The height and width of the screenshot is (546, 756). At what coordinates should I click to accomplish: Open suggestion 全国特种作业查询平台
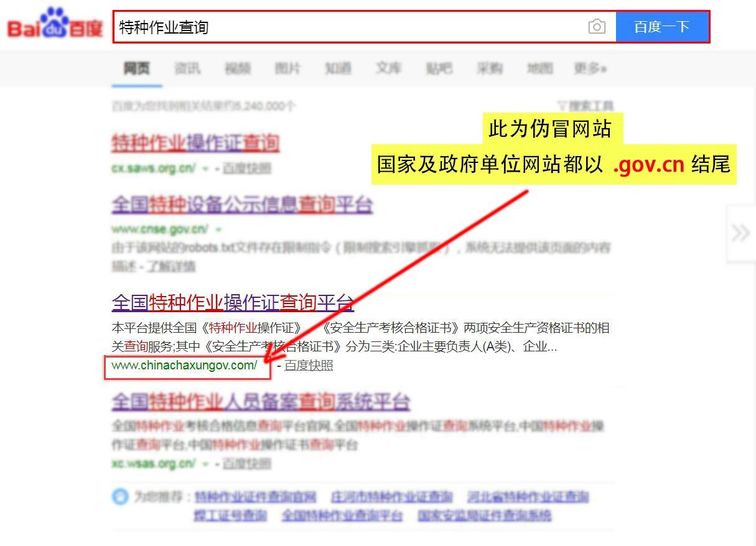pos(342,516)
